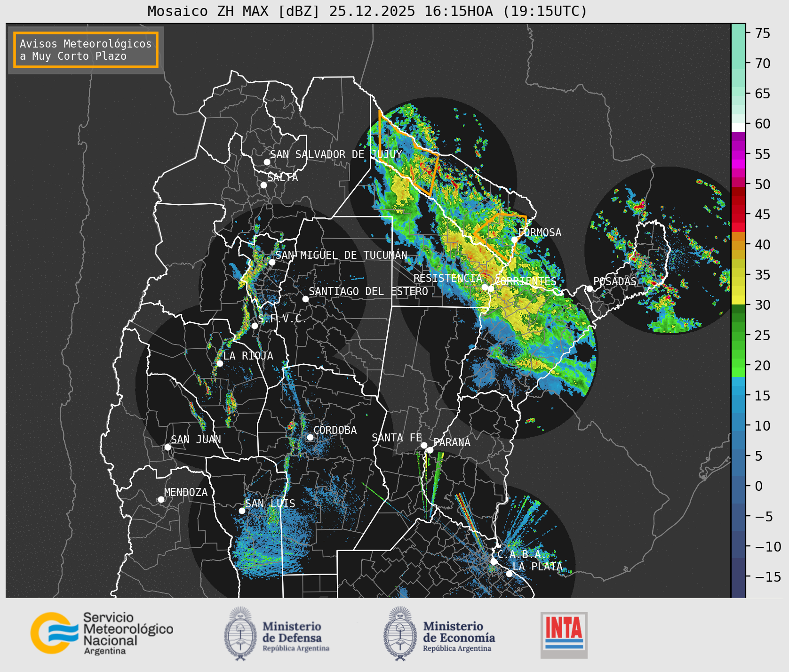Select the Salta city marker
Viewport: 789px width, 672px height.
(263, 185)
